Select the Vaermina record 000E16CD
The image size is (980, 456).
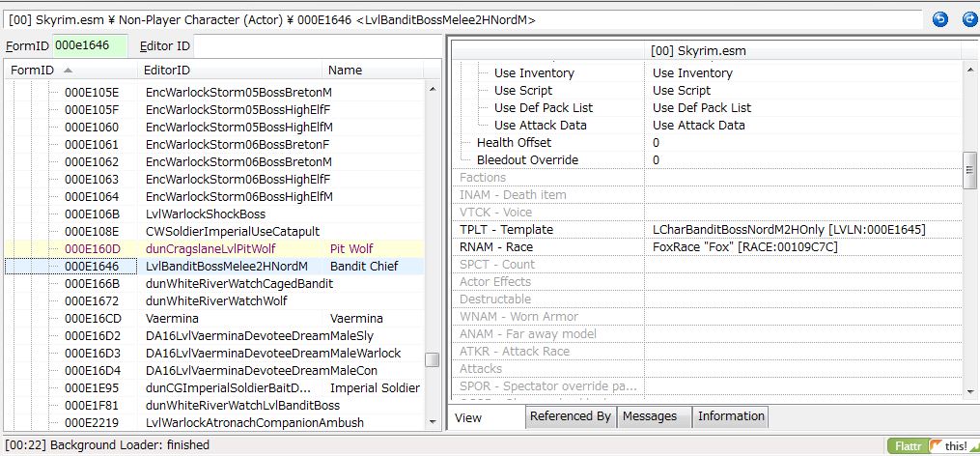(x=214, y=319)
